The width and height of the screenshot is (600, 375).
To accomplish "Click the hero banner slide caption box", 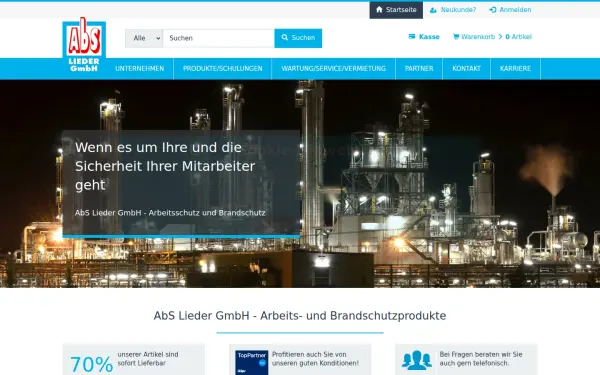I will coord(181,183).
